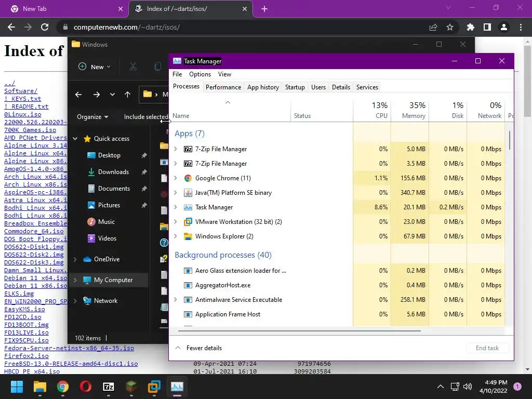
Task: Open Chrome's three-dot menu
Action: point(521,27)
